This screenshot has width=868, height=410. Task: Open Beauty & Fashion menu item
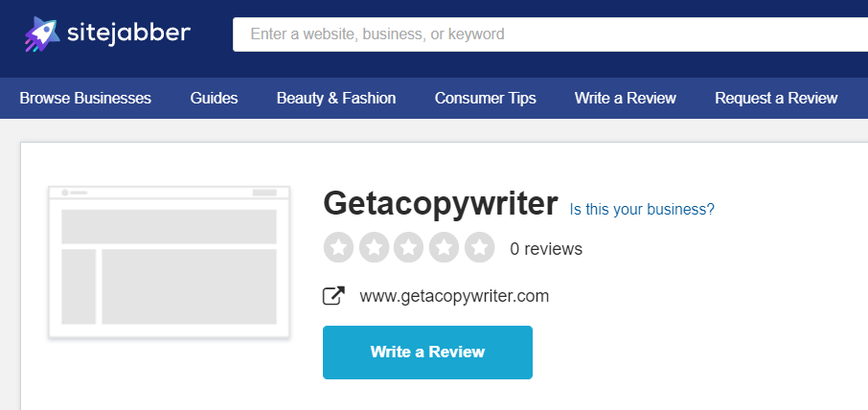coord(336,98)
